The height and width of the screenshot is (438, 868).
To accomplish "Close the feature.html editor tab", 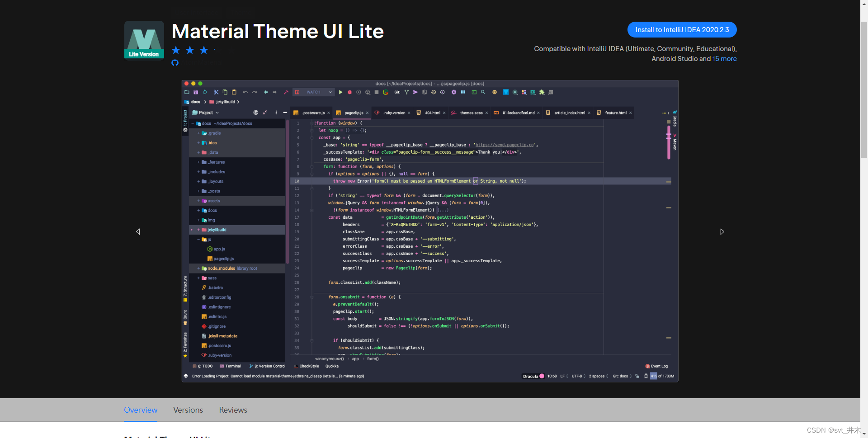I will (630, 113).
